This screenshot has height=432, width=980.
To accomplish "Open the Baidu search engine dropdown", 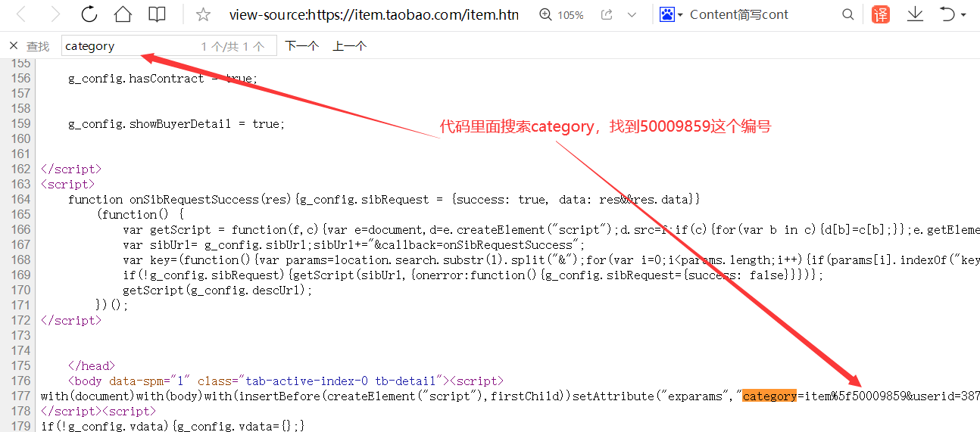I will click(x=671, y=15).
